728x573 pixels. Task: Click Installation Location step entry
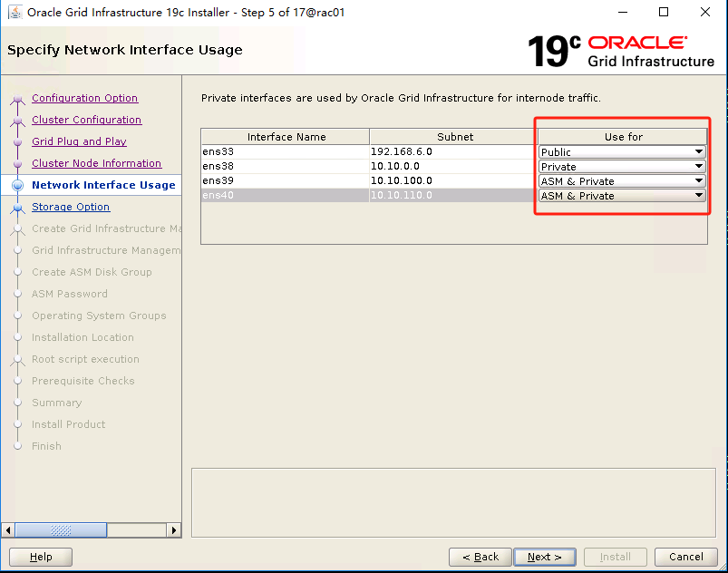pyautogui.click(x=83, y=337)
